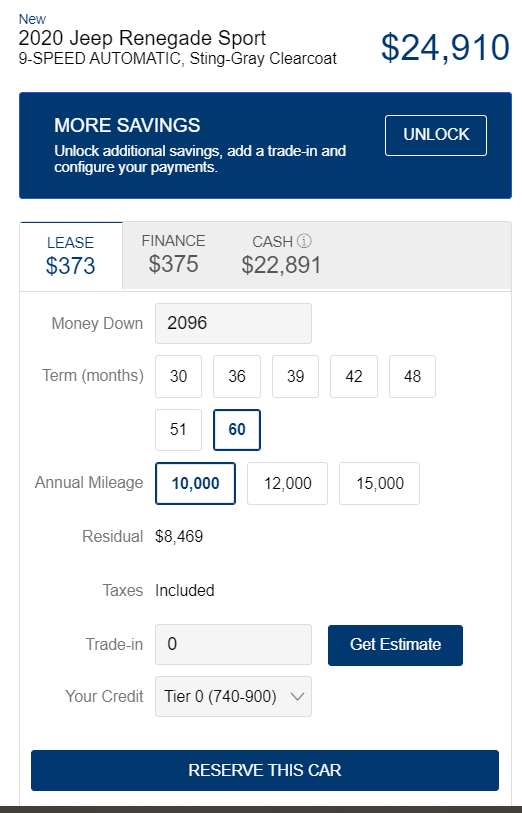Click the UNLOCK savings button
This screenshot has height=813, width=522.
436,135
